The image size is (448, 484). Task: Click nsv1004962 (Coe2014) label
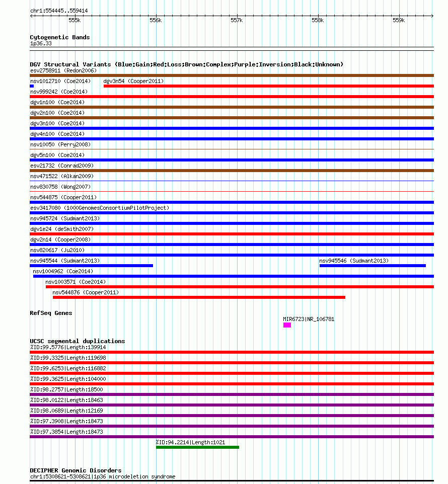coord(63,271)
